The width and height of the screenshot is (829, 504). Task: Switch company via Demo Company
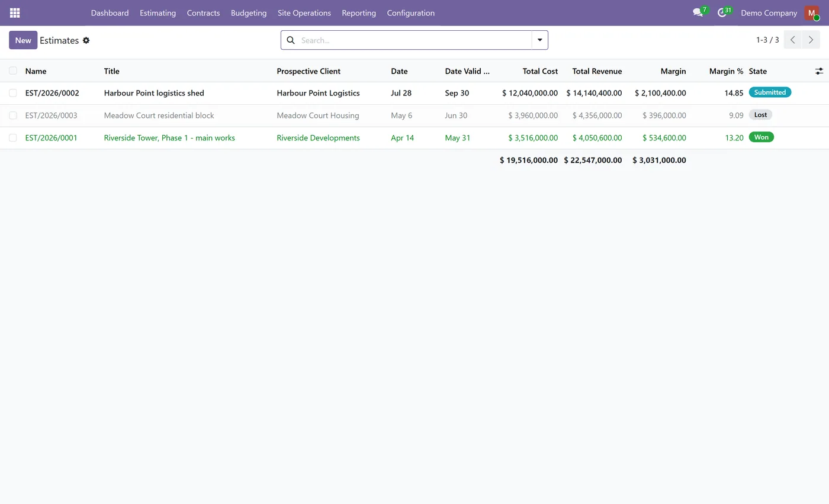point(769,13)
